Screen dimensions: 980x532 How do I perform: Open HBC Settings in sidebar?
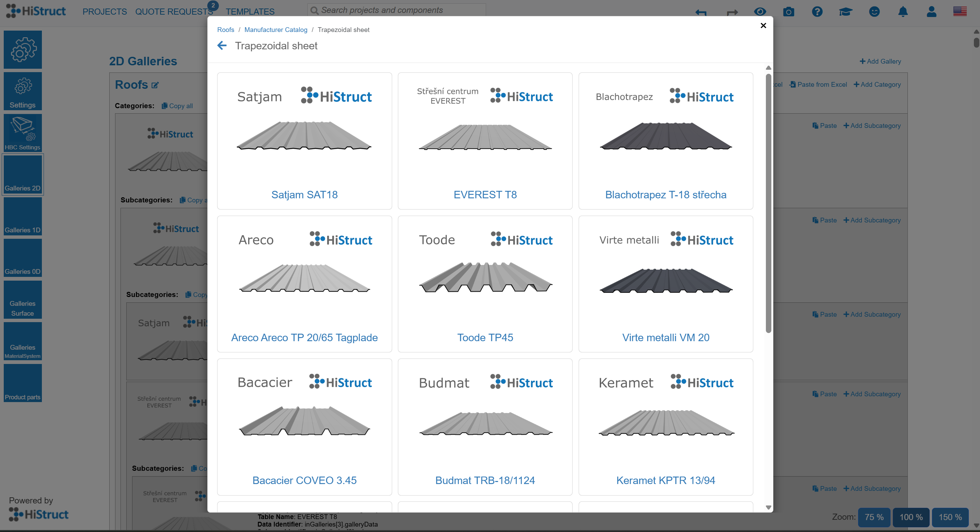click(x=23, y=133)
